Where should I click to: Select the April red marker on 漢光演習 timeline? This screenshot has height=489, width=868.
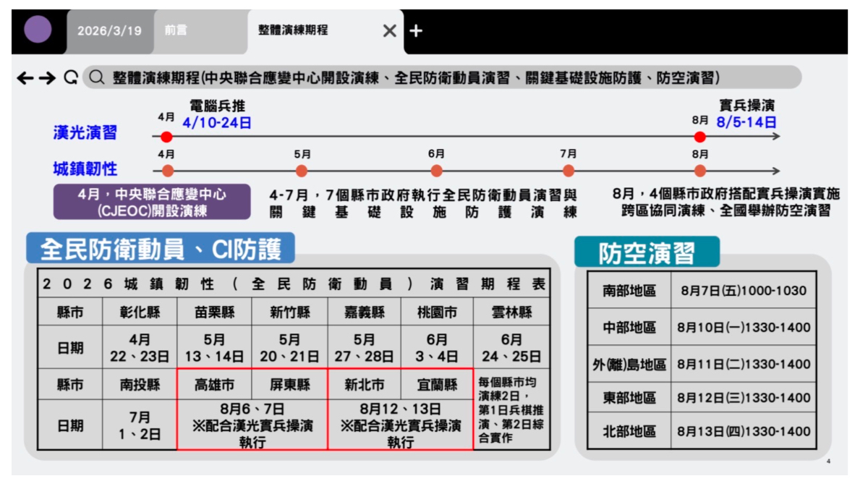[166, 137]
